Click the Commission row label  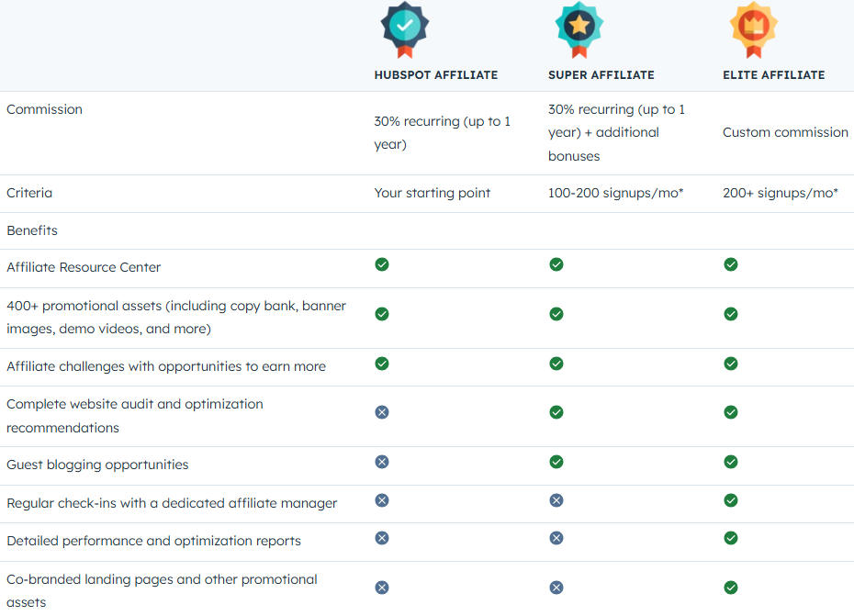click(44, 109)
